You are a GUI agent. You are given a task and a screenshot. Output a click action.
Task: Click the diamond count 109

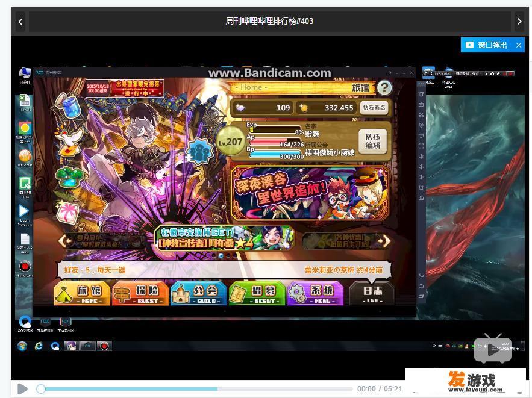pyautogui.click(x=283, y=108)
